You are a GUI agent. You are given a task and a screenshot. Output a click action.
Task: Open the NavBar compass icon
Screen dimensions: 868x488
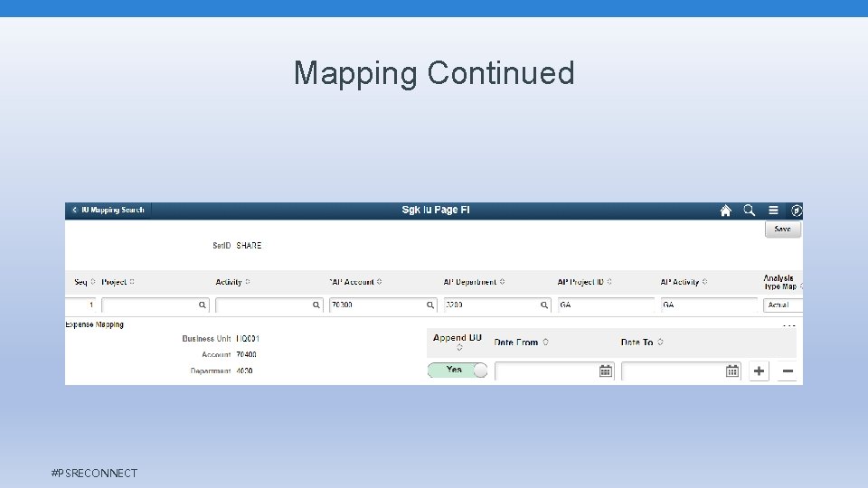click(x=796, y=211)
